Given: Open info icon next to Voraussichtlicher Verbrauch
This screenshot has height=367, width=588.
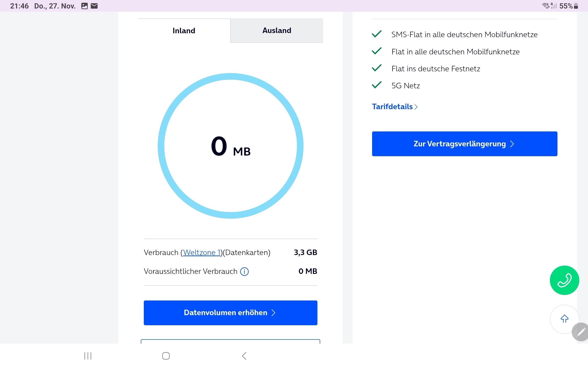Looking at the screenshot, I should (244, 271).
